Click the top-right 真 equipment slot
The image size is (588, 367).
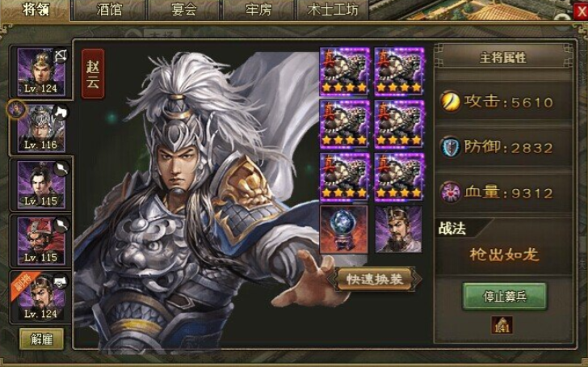399,71
